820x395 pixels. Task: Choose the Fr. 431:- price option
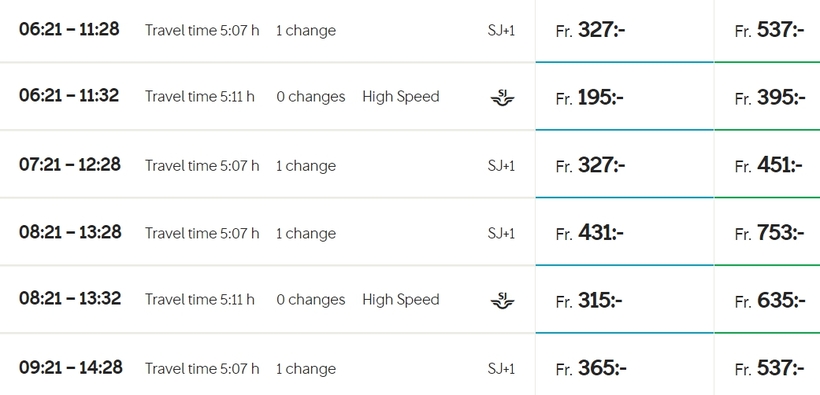624,232
